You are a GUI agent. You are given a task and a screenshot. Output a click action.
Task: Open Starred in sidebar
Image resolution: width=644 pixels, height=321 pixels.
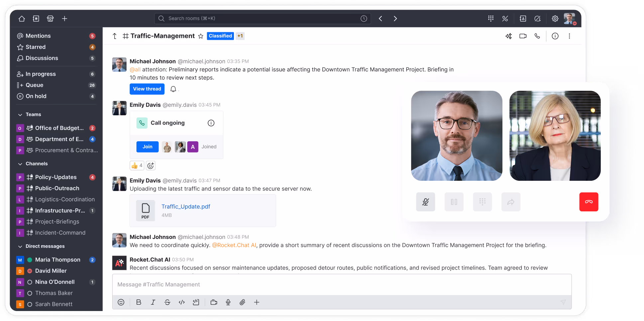[56, 47]
